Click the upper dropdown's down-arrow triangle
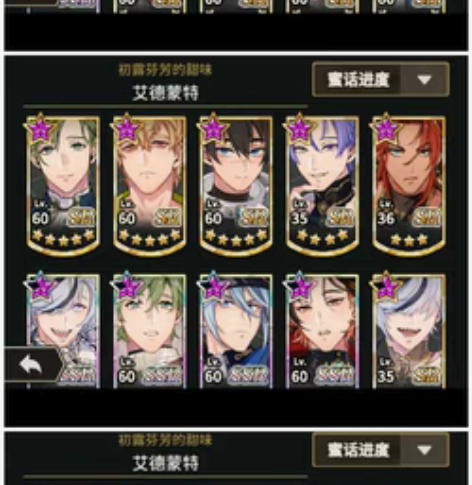 pyautogui.click(x=424, y=80)
